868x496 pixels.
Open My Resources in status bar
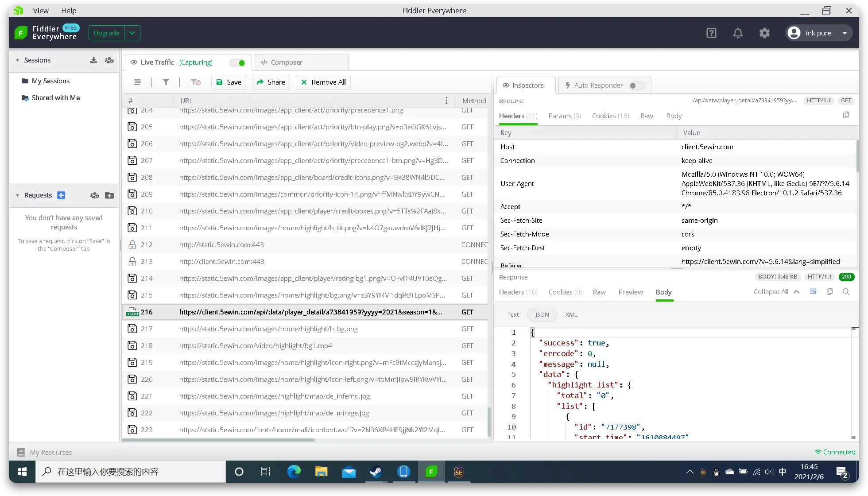pos(44,453)
